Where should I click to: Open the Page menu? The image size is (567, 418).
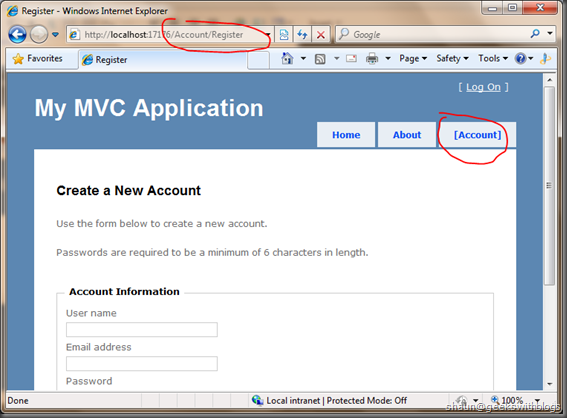[x=413, y=58]
